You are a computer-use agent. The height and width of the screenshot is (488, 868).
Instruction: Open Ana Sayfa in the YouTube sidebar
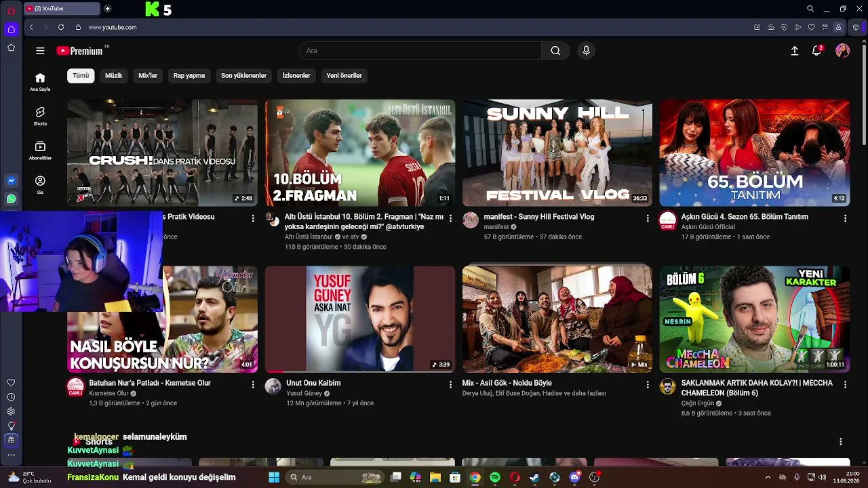coord(40,81)
